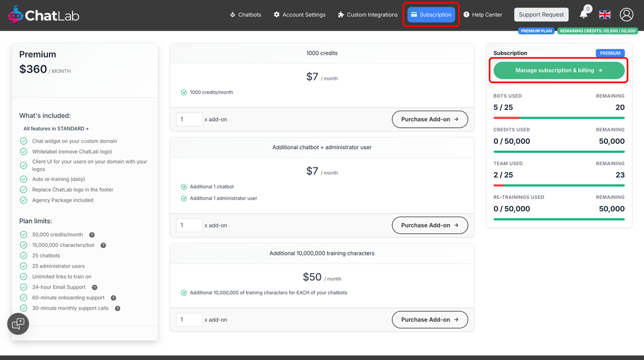Click the 1000 credits quantity input field
Image resolution: width=644 pixels, height=360 pixels.
[189, 119]
